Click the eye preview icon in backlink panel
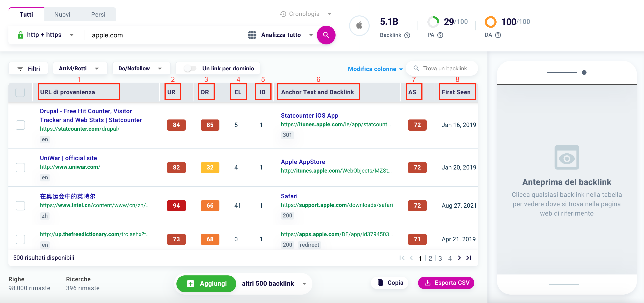Screen dimensions: 644x303 click(x=566, y=158)
